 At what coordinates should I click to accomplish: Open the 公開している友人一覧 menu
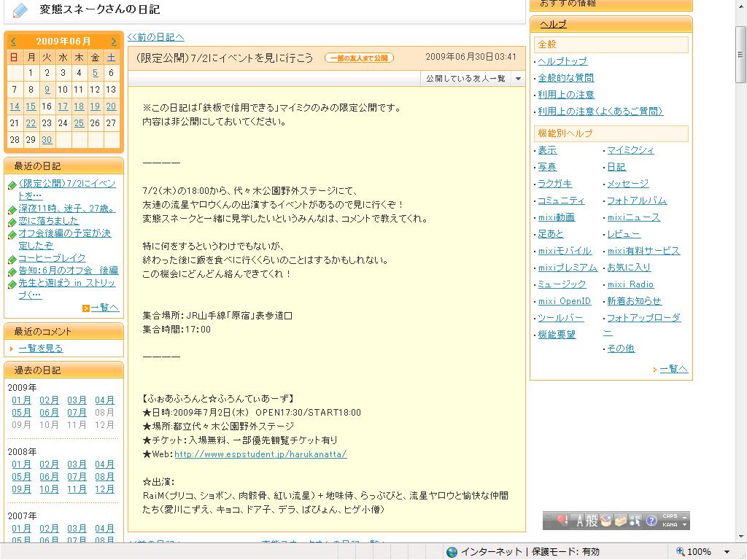pos(465,79)
